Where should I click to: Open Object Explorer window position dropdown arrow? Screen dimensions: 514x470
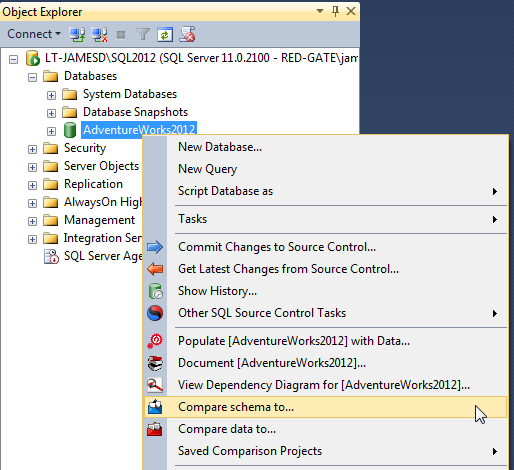coord(320,11)
